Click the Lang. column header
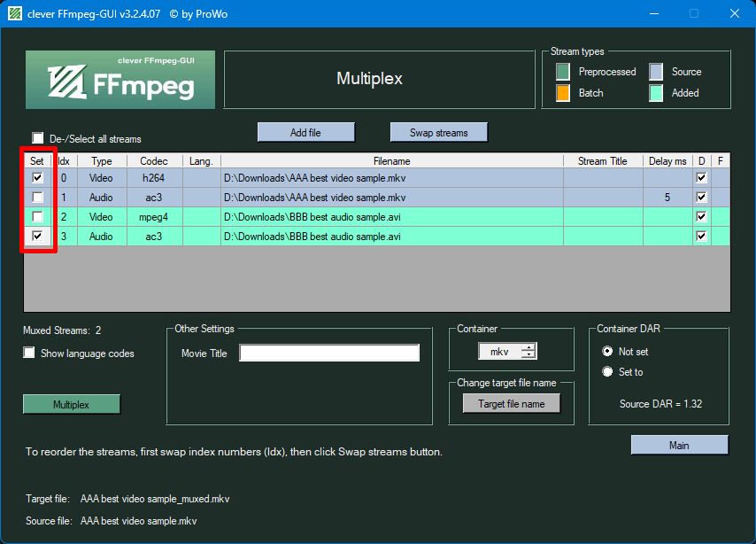Screen dimensions: 756x544 (x=202, y=160)
